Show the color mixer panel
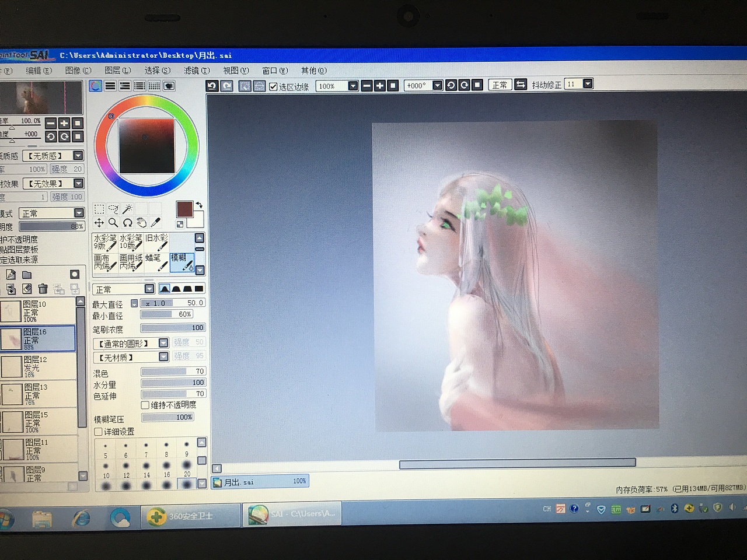Viewport: 747px width, 560px height. (139, 86)
